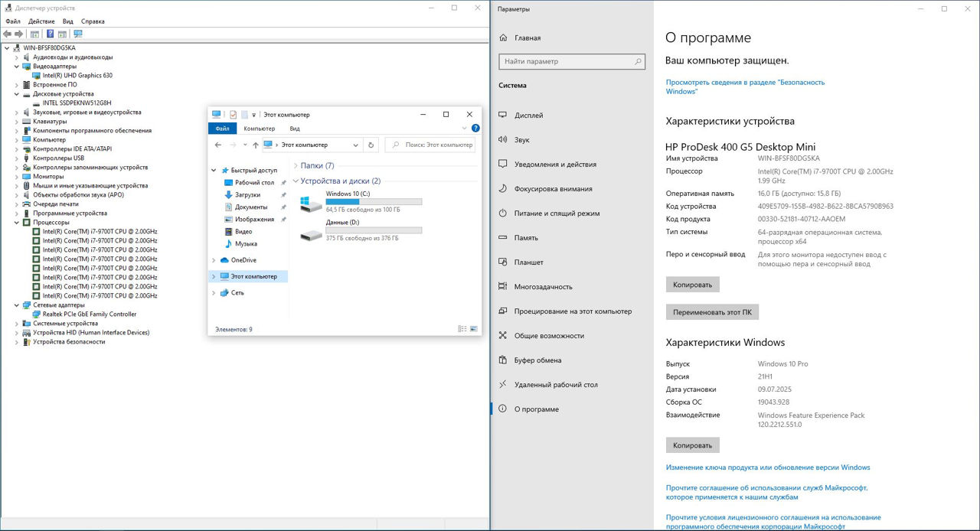Switch to the Вид ribbon tab in Explorer

[295, 129]
